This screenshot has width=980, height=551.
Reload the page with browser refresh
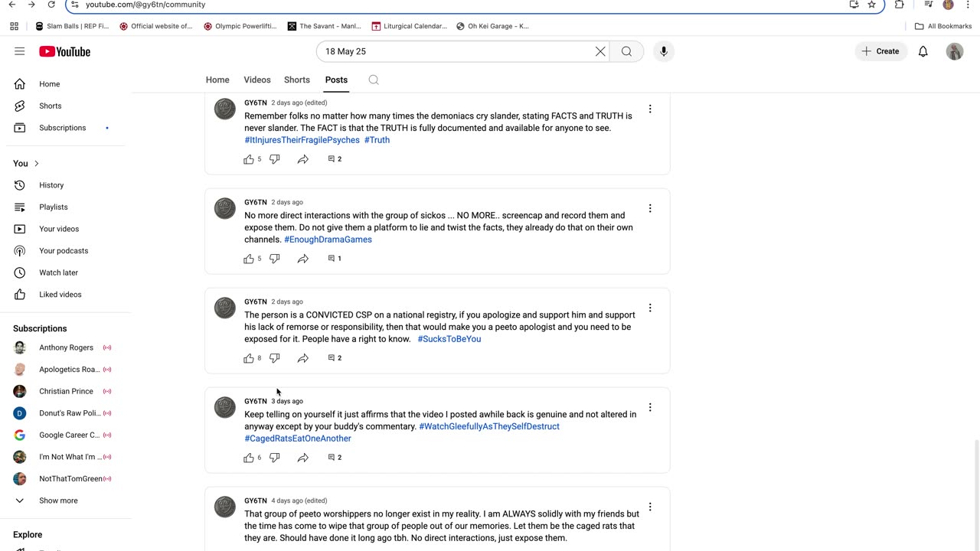point(51,5)
